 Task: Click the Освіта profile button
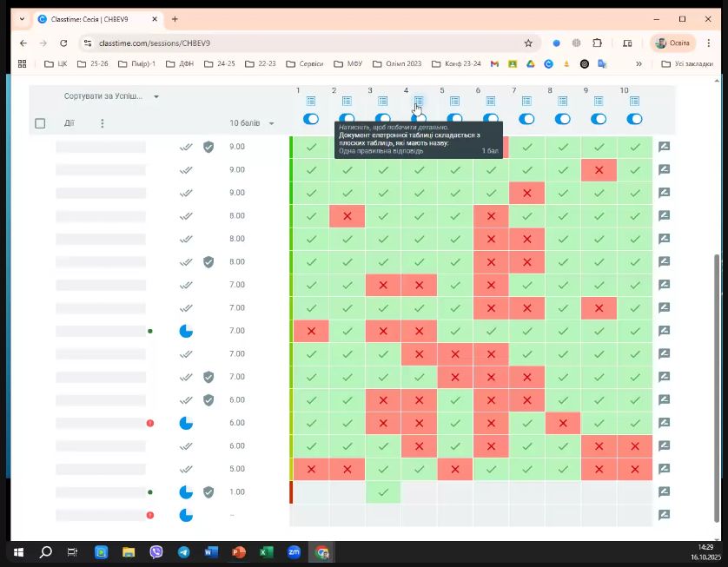click(672, 43)
